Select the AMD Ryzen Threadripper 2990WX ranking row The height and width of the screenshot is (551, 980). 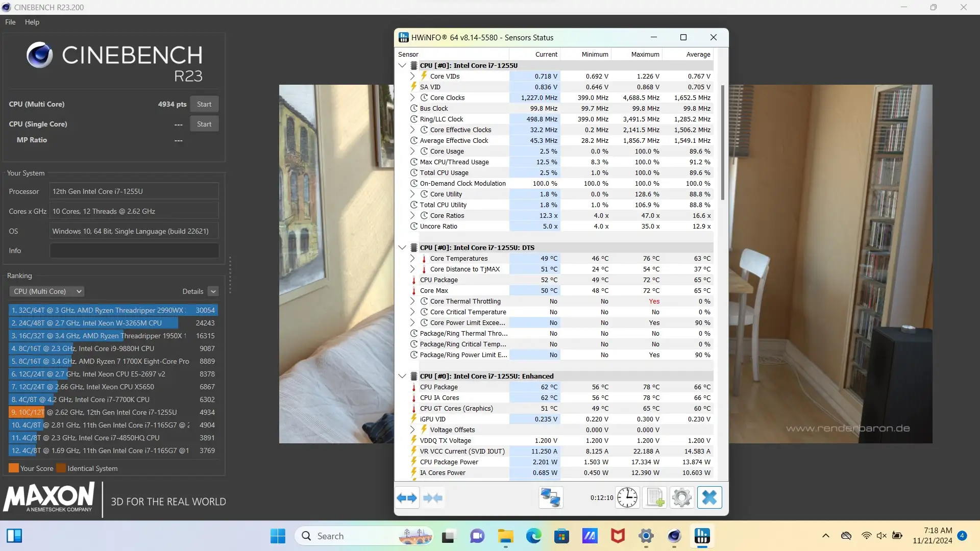[113, 310]
